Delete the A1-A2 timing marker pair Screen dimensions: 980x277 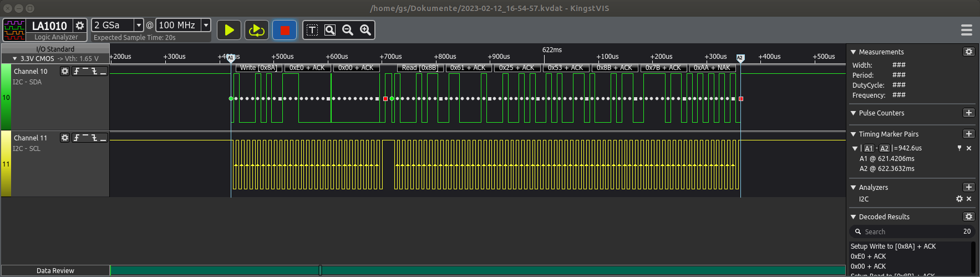969,148
